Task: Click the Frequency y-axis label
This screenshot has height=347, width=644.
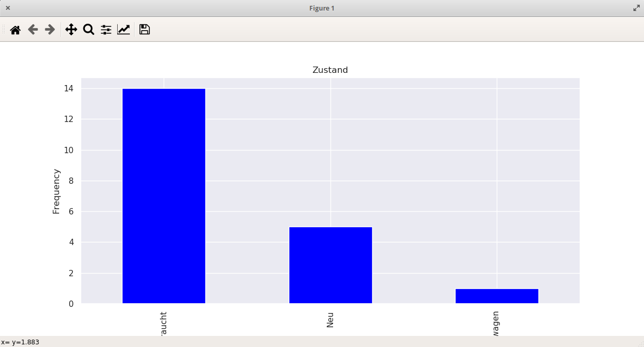Action: [x=56, y=191]
